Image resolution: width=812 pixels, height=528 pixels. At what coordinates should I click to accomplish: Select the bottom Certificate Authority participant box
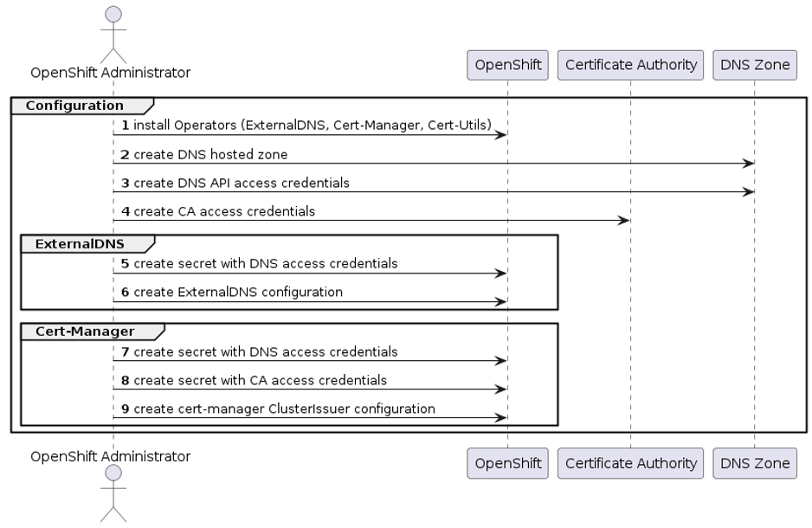630,463
